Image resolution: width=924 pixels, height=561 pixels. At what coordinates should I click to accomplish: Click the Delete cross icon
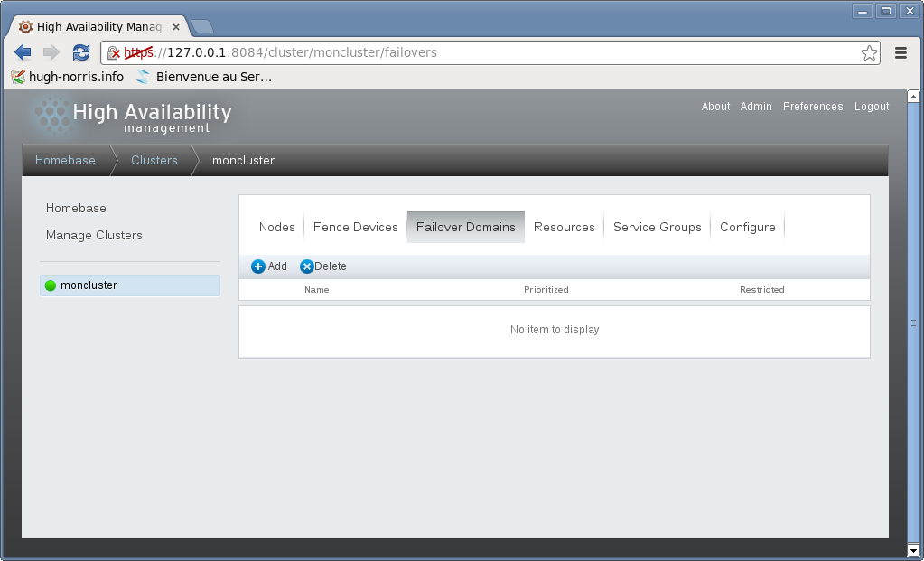click(x=307, y=266)
